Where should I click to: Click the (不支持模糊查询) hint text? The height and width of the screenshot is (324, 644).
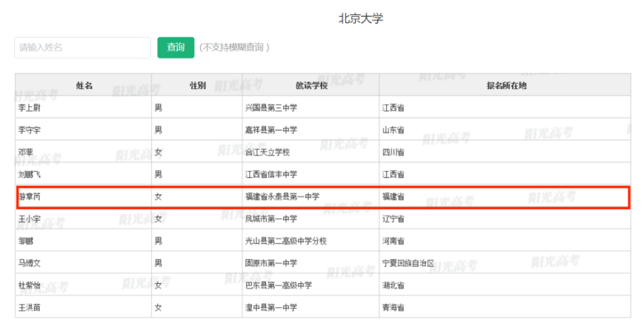coord(234,47)
